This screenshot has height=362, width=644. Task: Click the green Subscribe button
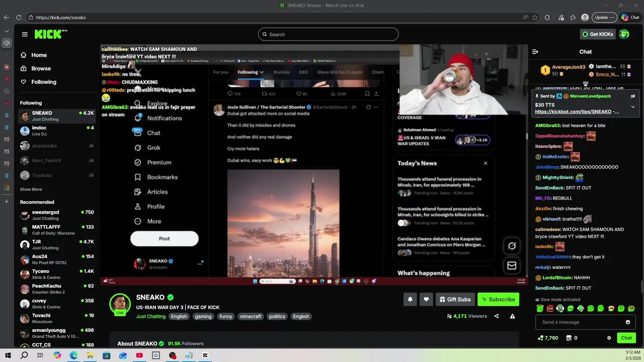click(x=498, y=299)
